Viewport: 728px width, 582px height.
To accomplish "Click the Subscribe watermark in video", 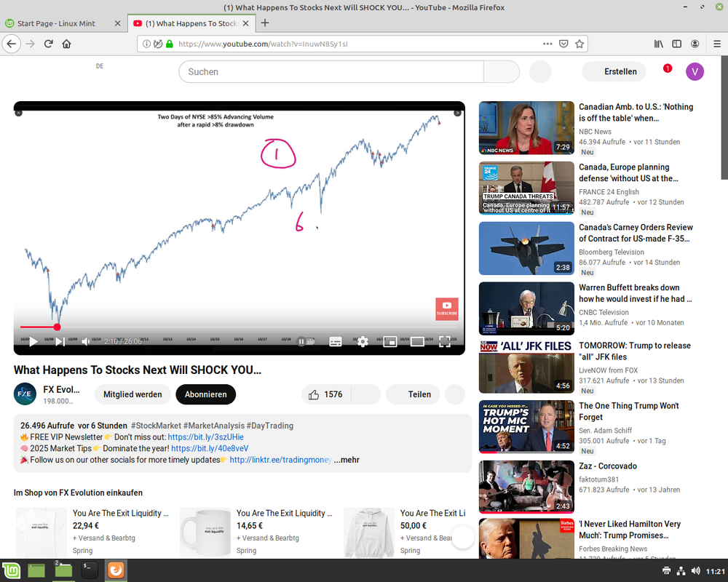I will pyautogui.click(x=447, y=308).
